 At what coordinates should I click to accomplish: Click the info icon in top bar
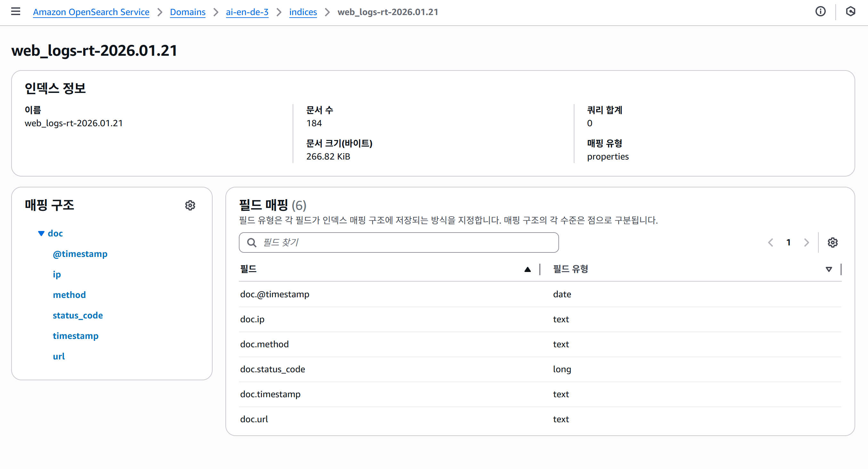click(x=820, y=12)
